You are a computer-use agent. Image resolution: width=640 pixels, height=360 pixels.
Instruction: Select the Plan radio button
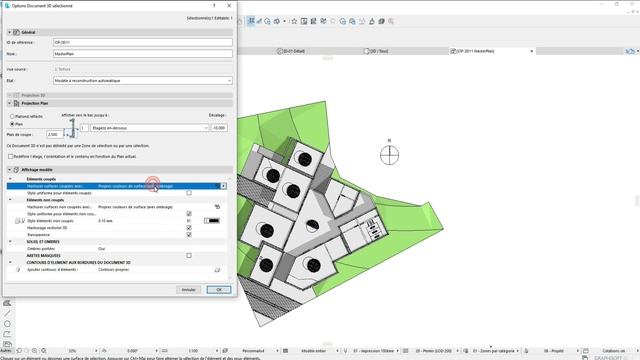tap(12, 124)
